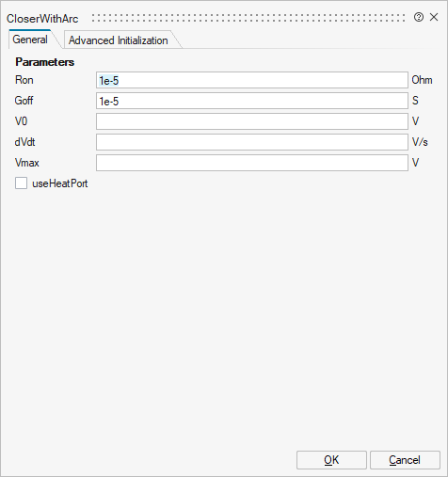Click the Ohm unit label
The width and height of the screenshot is (448, 477).
point(422,80)
